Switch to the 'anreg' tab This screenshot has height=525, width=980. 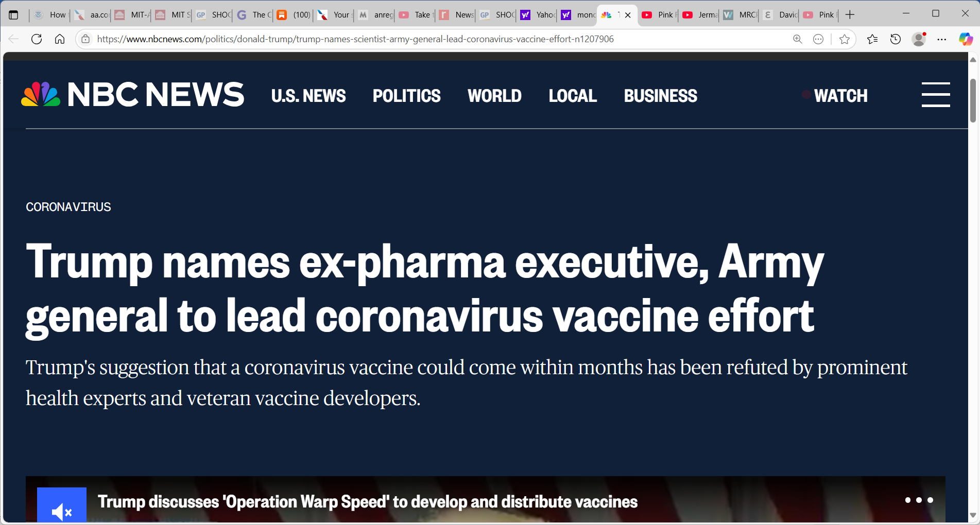[x=376, y=15]
